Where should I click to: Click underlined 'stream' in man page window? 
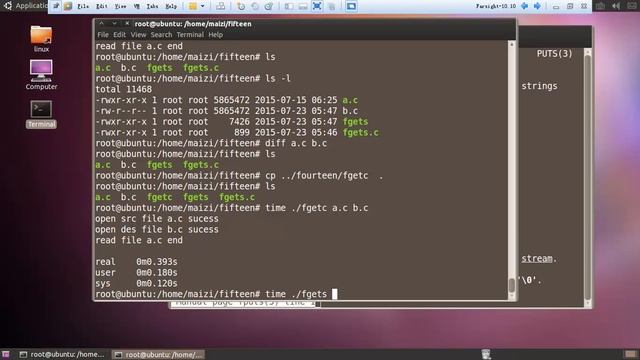click(x=537, y=259)
